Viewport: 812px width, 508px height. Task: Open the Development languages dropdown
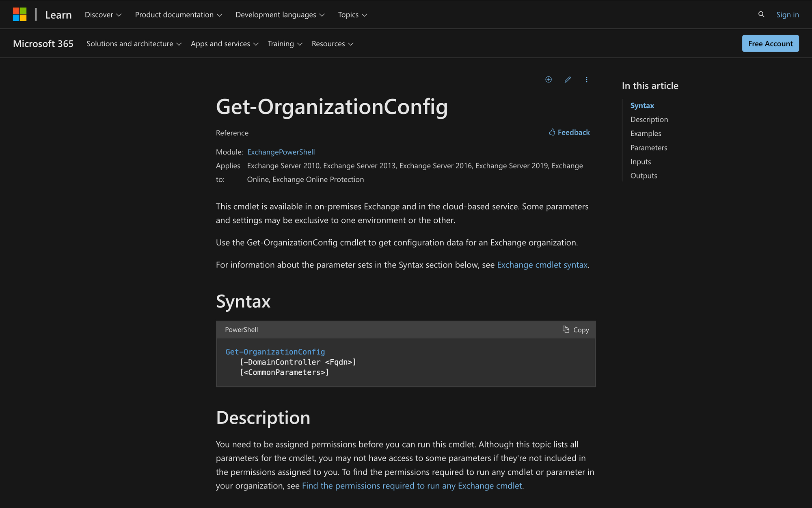point(280,15)
